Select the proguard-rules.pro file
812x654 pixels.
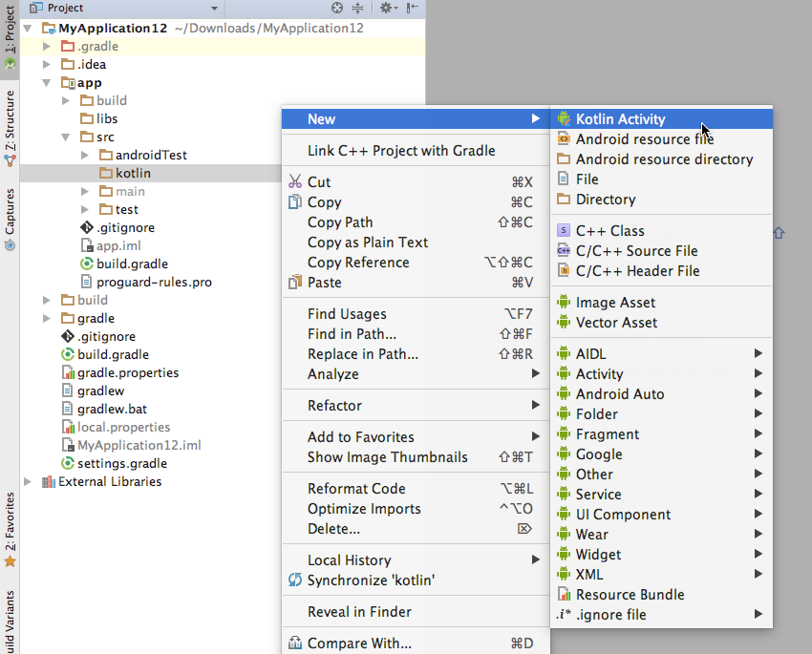[x=155, y=282]
